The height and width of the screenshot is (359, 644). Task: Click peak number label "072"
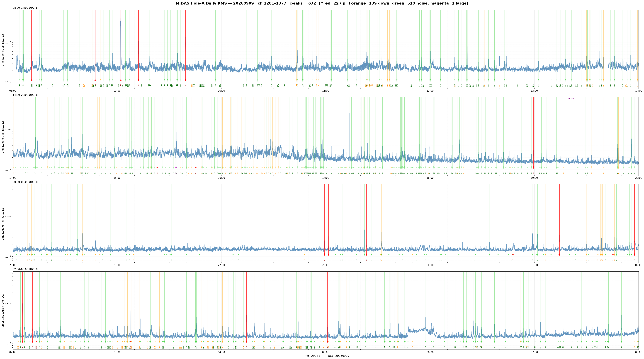point(285,86)
